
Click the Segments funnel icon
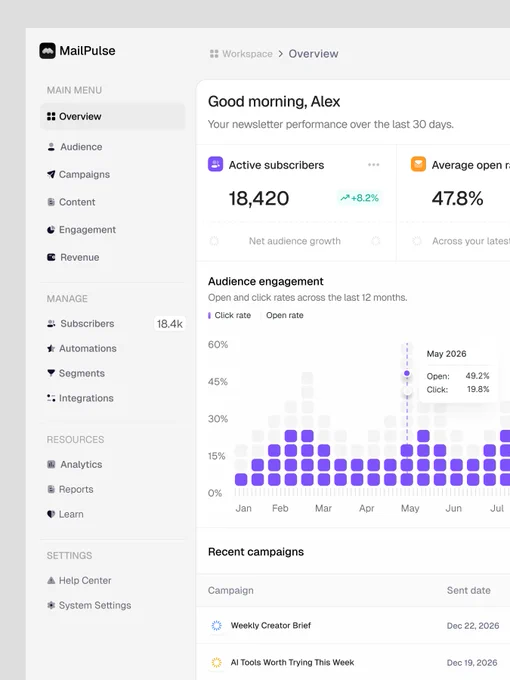tap(51, 373)
